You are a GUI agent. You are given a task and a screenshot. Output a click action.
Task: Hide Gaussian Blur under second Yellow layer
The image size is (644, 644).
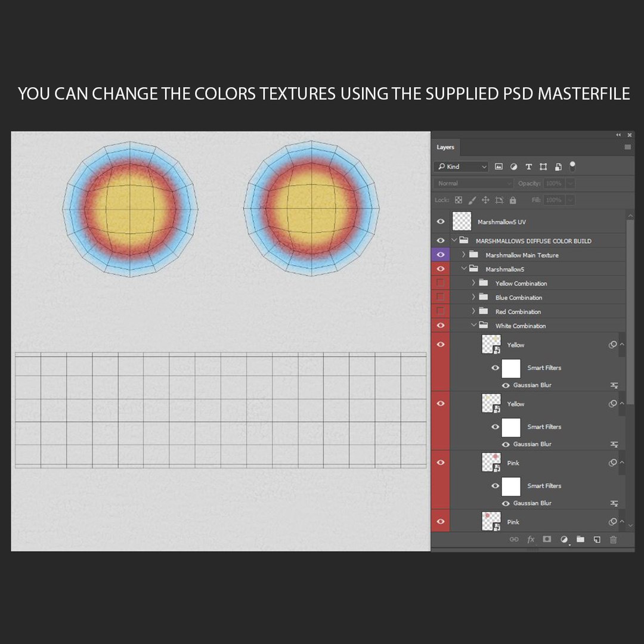click(x=506, y=444)
